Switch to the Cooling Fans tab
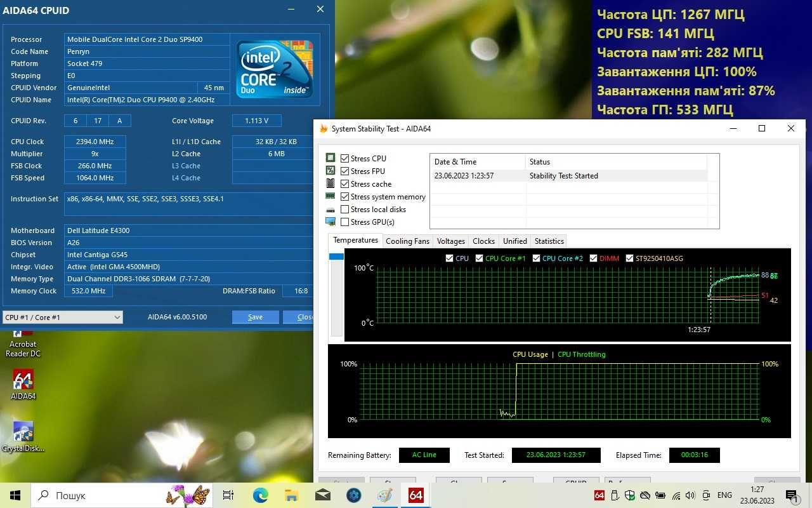This screenshot has height=508, width=812. click(407, 241)
